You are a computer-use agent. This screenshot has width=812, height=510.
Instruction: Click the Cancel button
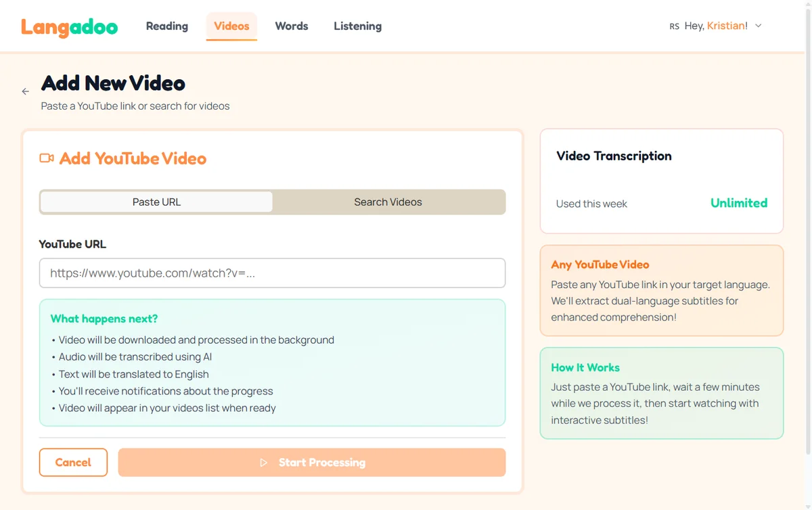point(73,462)
